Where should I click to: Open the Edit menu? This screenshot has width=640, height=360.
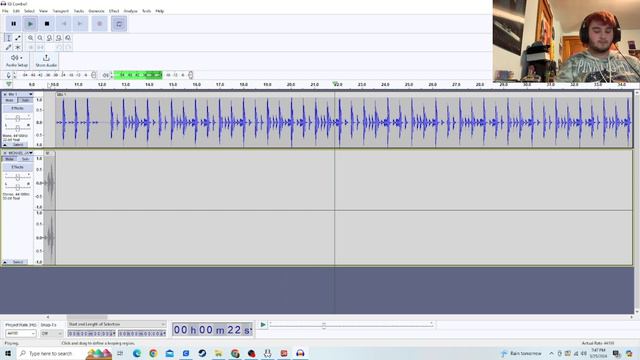pos(16,11)
